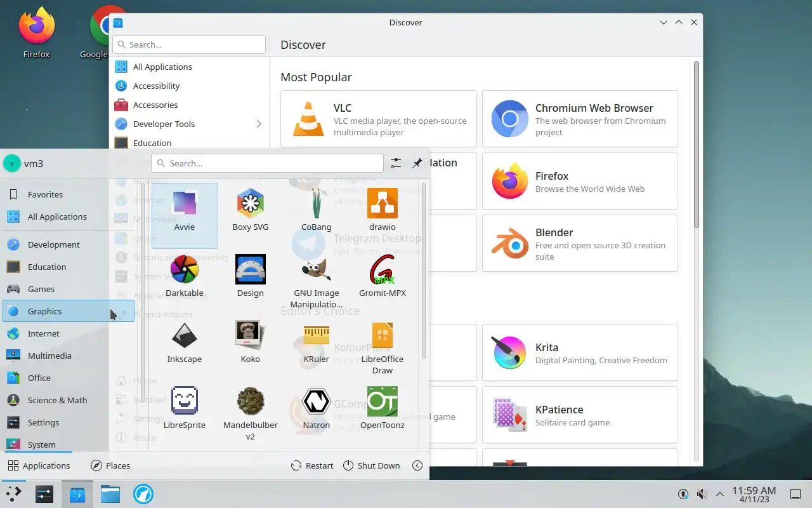Open Internet category in launcher
The image size is (812, 508).
(69, 333)
